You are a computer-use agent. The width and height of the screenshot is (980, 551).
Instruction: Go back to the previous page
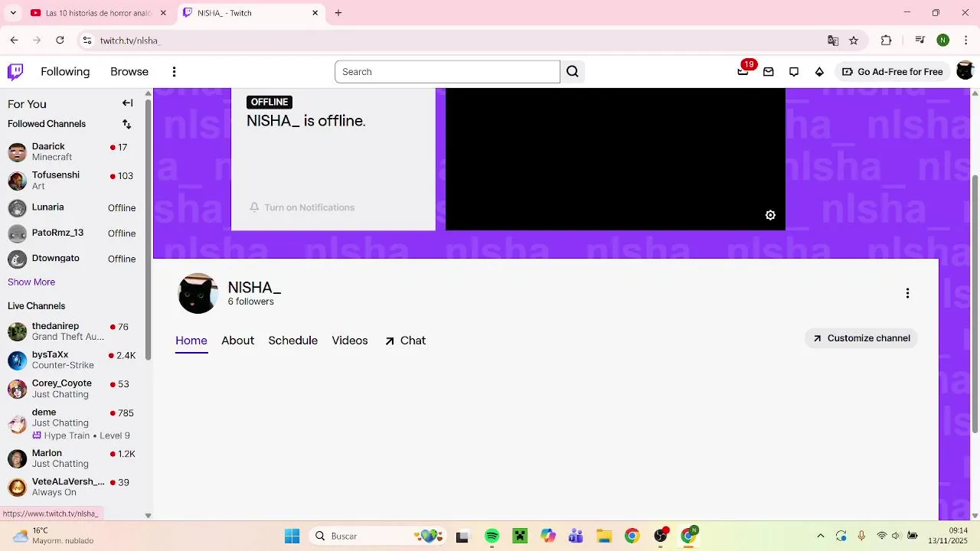pyautogui.click(x=14, y=41)
